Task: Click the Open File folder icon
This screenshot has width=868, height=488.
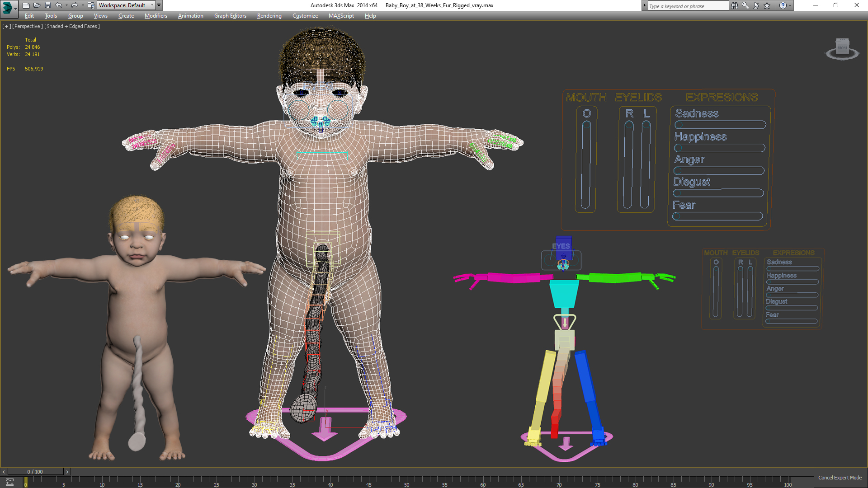Action: 37,5
